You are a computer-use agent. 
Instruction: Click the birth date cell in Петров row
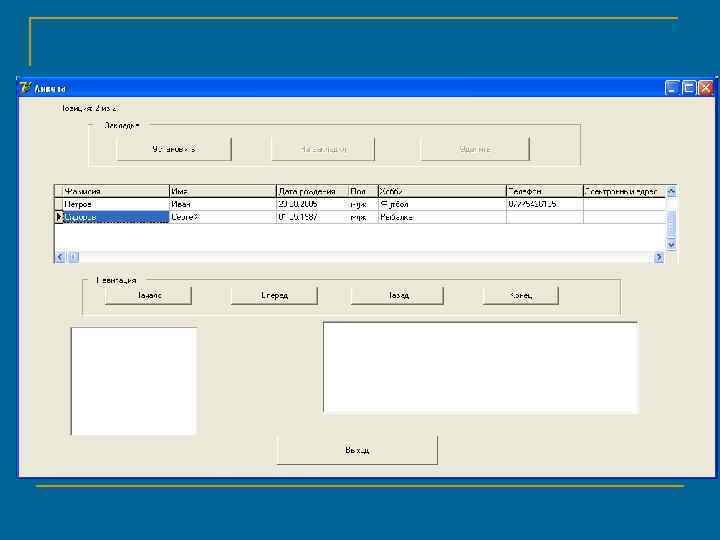coord(312,204)
